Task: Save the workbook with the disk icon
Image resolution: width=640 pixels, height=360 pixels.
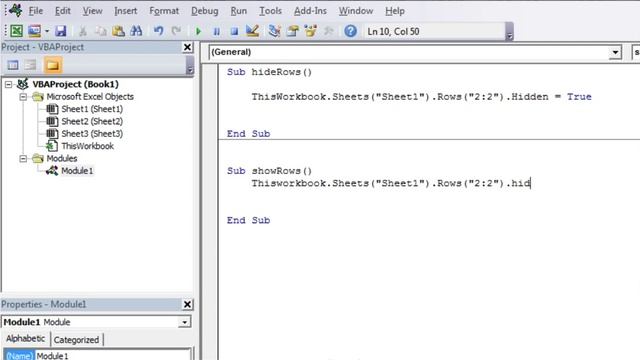Action: click(x=61, y=31)
